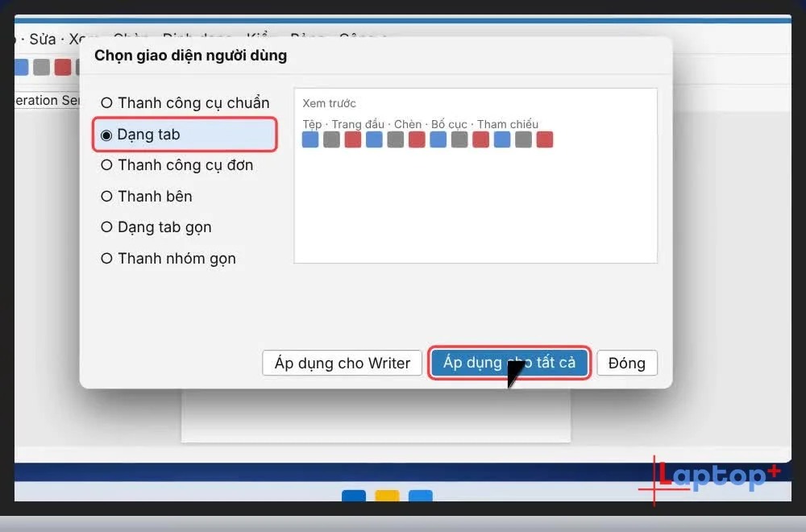Click the blue preview icon directly under "Tệp"
The height and width of the screenshot is (532, 806).
tap(310, 139)
